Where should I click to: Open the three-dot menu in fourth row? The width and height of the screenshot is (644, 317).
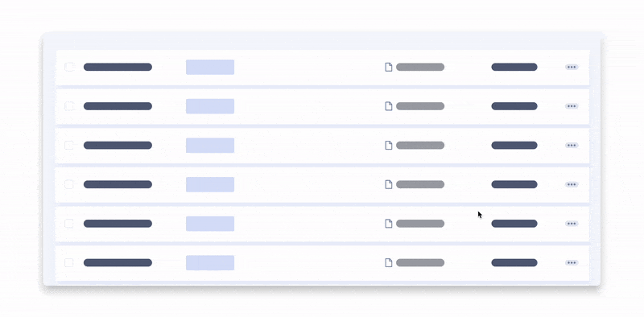point(572,184)
